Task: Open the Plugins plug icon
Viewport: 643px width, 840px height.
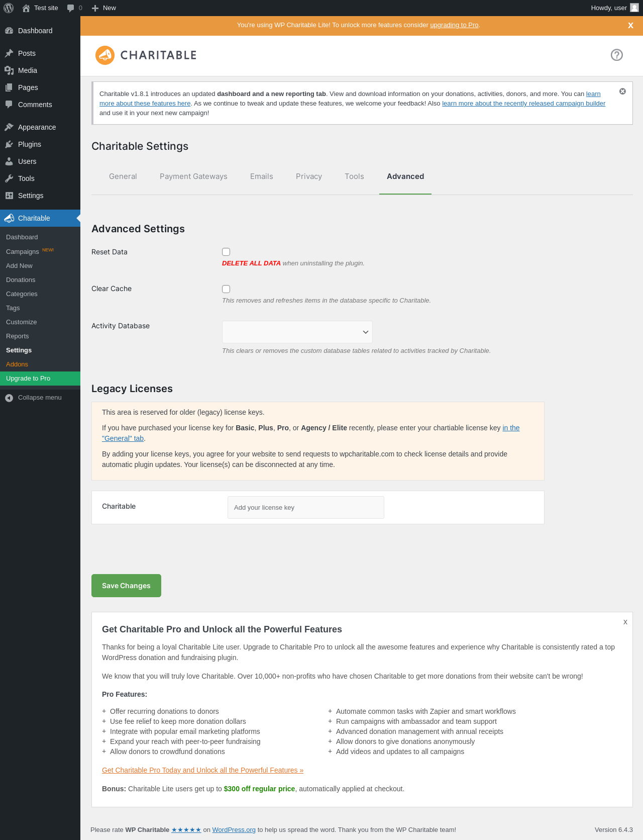Action: [x=9, y=144]
